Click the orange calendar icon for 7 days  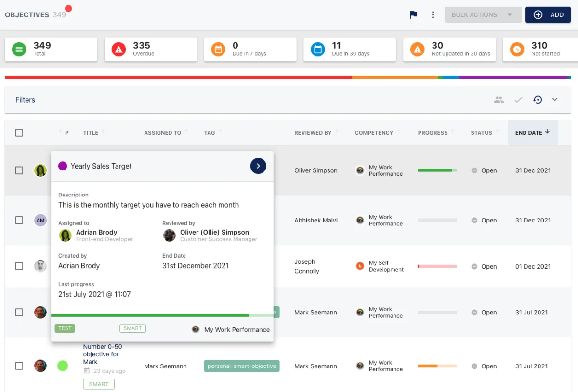pos(218,49)
